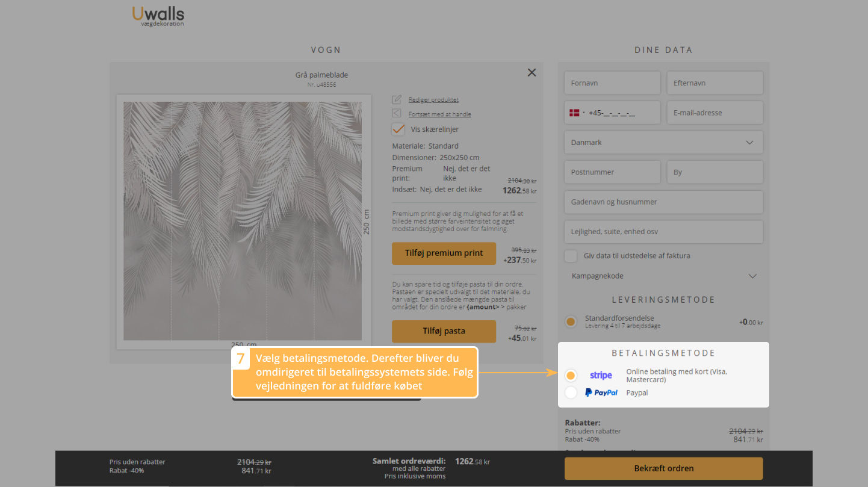Viewport: 868px width, 487px height.
Task: Remove the product with the X icon
Action: (532, 73)
